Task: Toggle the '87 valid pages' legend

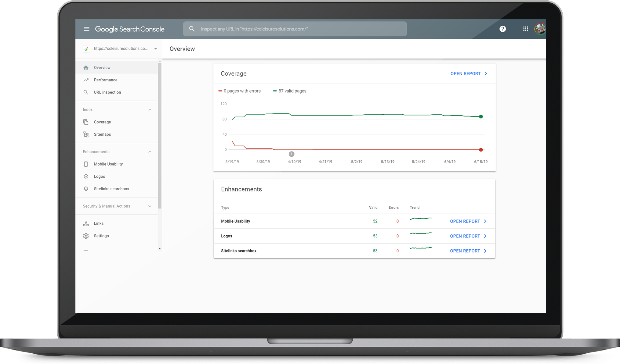Action: tap(290, 91)
